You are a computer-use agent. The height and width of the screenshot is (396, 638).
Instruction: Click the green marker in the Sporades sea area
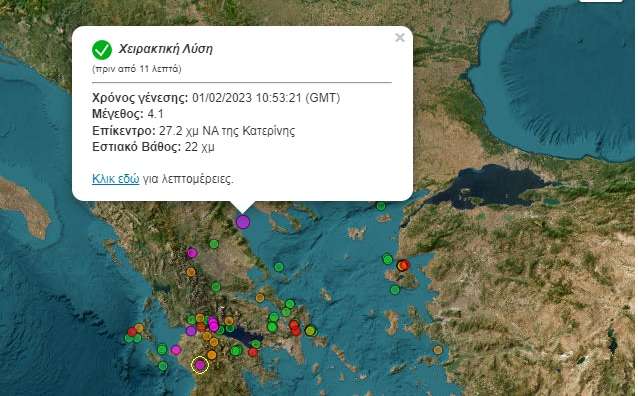(x=279, y=267)
